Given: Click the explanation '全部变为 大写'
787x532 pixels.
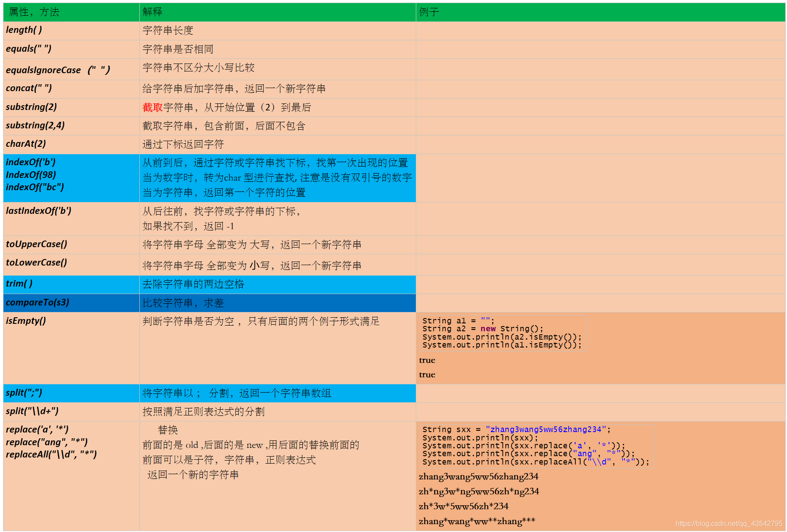Looking at the screenshot, I should coord(238,245).
